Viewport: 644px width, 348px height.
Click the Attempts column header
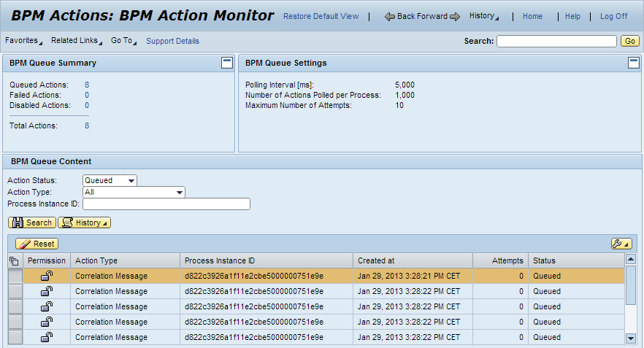[x=500, y=260]
